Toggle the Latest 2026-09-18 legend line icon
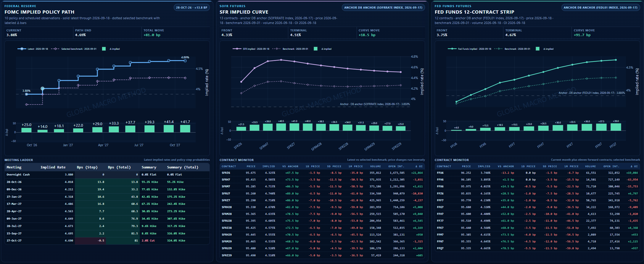The width and height of the screenshot is (644, 264). (22, 49)
